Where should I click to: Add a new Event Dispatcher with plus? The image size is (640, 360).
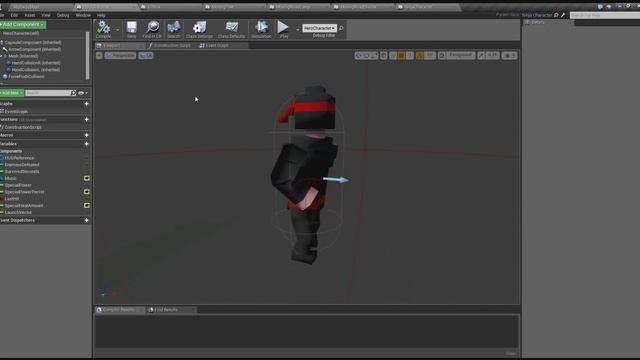pyautogui.click(x=87, y=220)
